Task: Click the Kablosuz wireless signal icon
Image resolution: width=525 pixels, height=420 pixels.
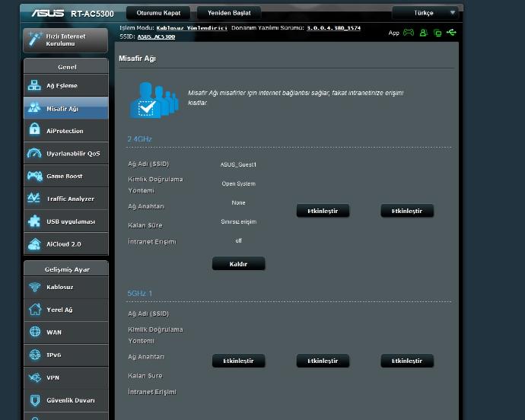Action: point(34,287)
